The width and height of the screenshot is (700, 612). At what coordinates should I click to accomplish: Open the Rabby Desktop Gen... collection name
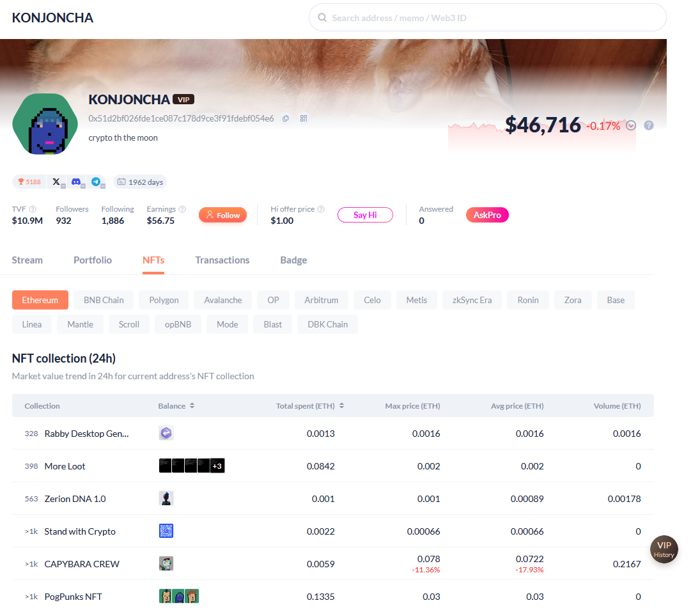pos(86,434)
